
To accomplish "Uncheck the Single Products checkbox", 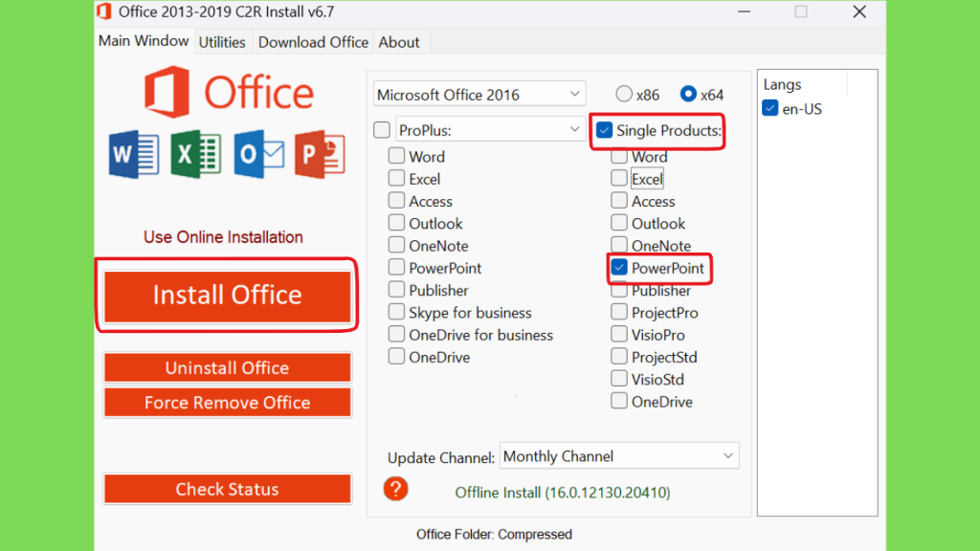I will (605, 130).
